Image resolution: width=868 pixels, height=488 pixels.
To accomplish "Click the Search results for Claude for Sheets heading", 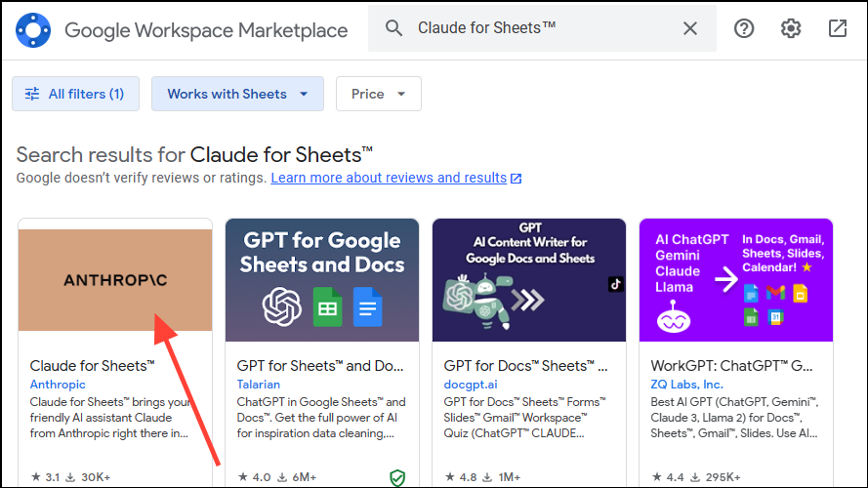I will [194, 155].
